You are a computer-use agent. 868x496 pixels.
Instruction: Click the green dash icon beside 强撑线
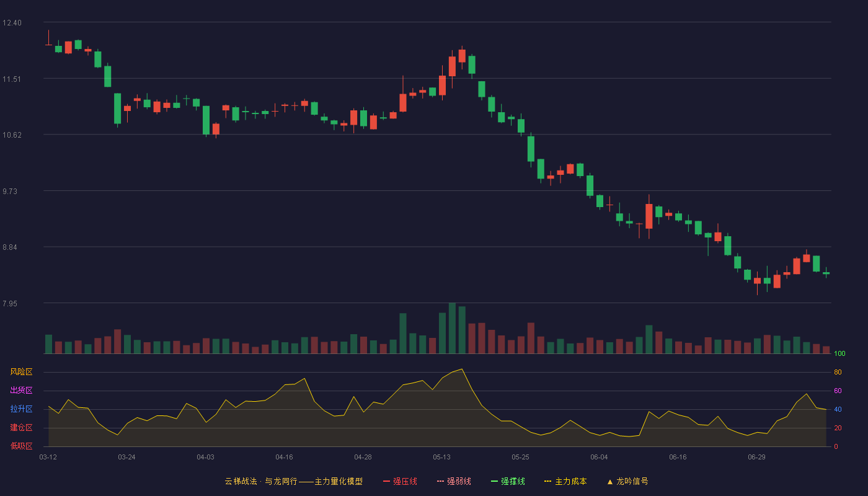(495, 481)
